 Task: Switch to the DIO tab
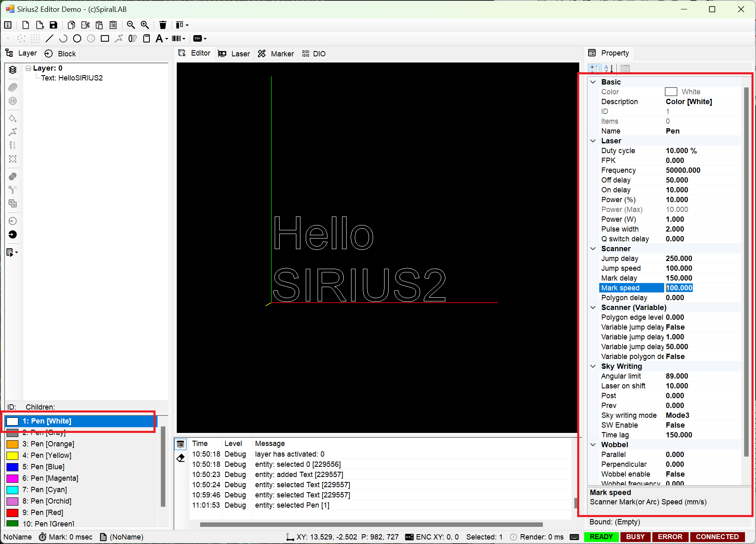[x=314, y=54]
